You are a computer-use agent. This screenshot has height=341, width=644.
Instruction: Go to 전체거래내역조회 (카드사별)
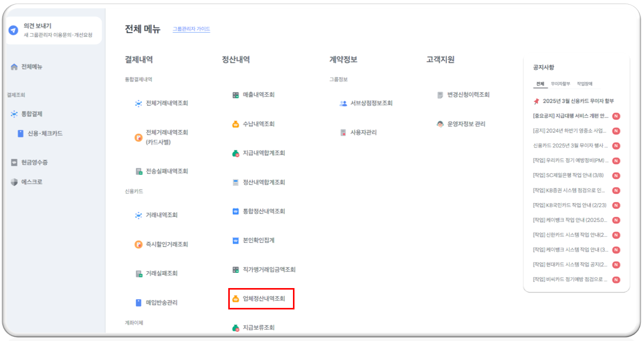[x=167, y=137]
